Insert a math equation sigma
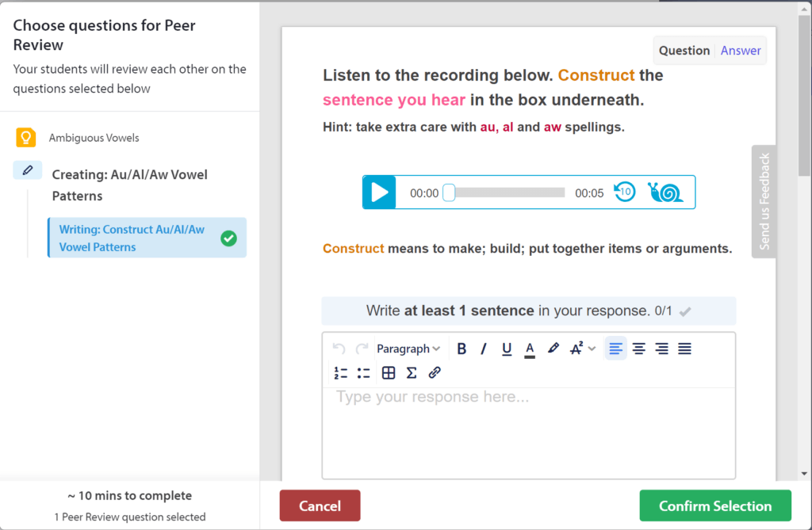Image resolution: width=812 pixels, height=530 pixels. coord(412,372)
